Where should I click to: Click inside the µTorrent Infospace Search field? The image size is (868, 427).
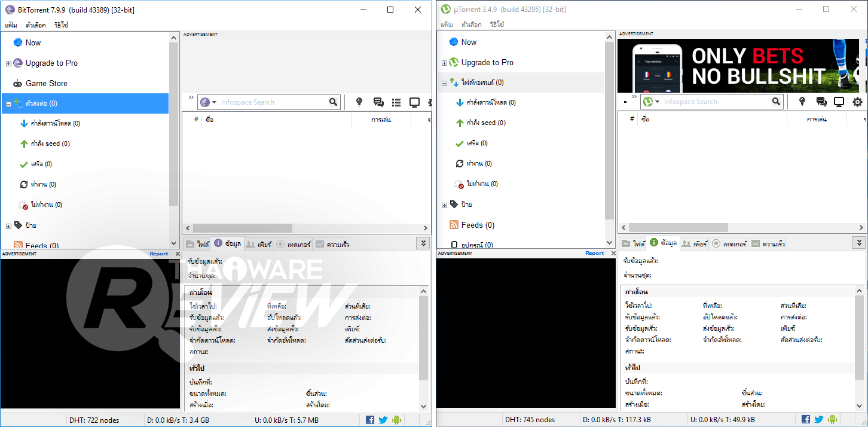[716, 102]
